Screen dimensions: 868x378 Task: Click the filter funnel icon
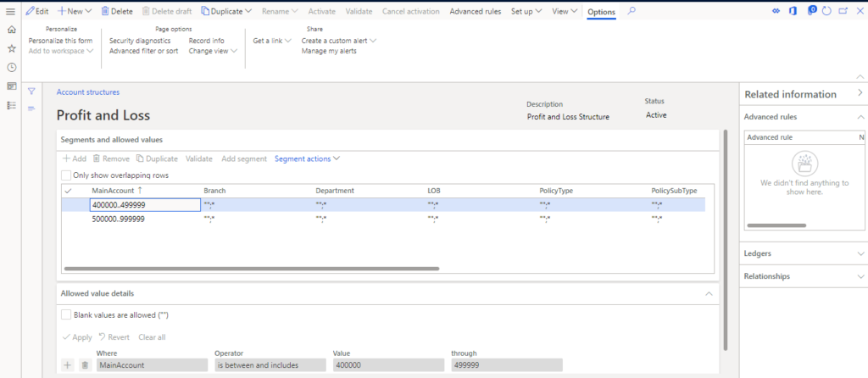(31, 92)
